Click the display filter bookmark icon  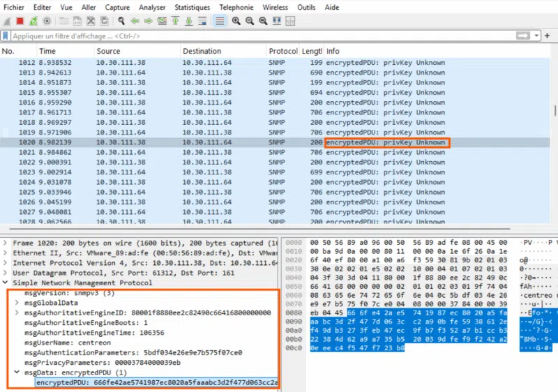6,36
